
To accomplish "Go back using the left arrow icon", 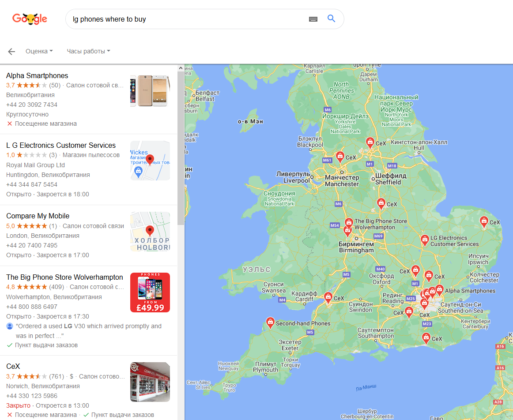I will pos(11,51).
